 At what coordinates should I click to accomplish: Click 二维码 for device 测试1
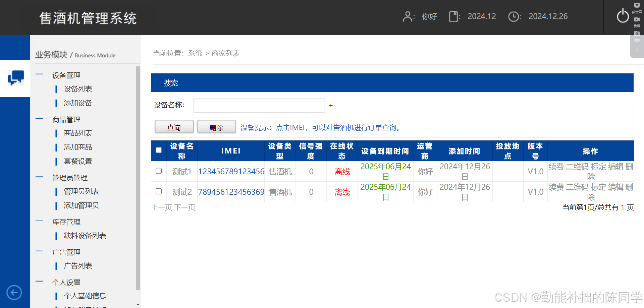[x=577, y=167]
